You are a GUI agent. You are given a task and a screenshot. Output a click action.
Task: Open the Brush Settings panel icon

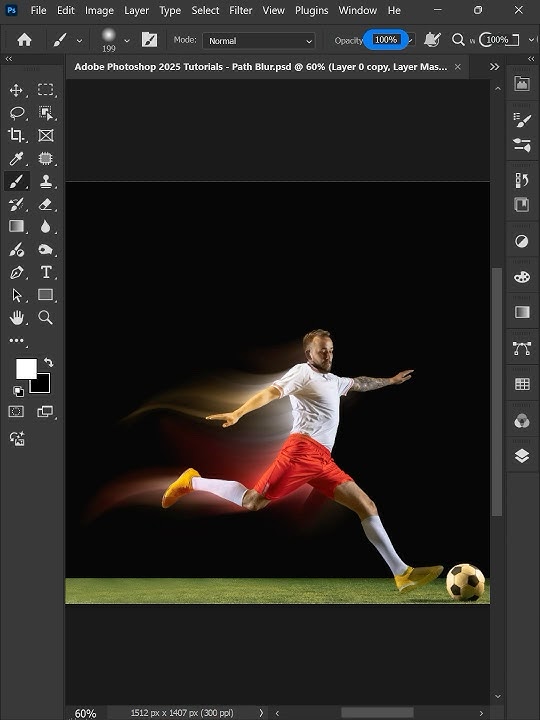(522, 145)
